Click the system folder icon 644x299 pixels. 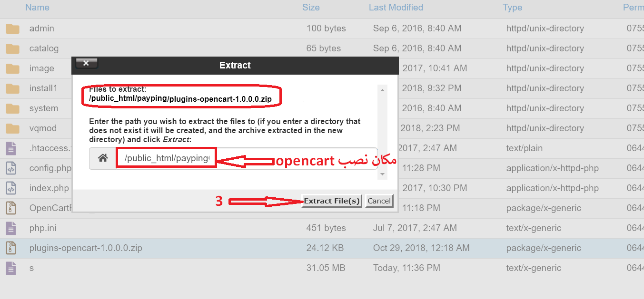12,108
